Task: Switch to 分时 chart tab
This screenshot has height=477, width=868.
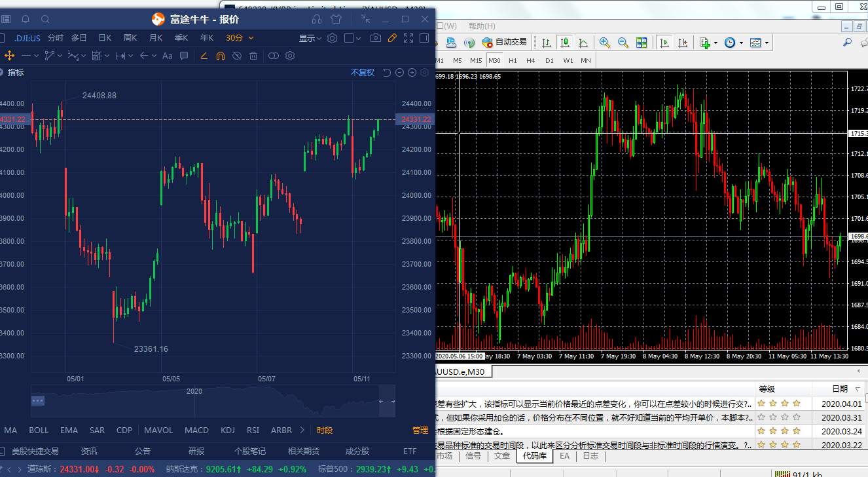Action: point(55,38)
